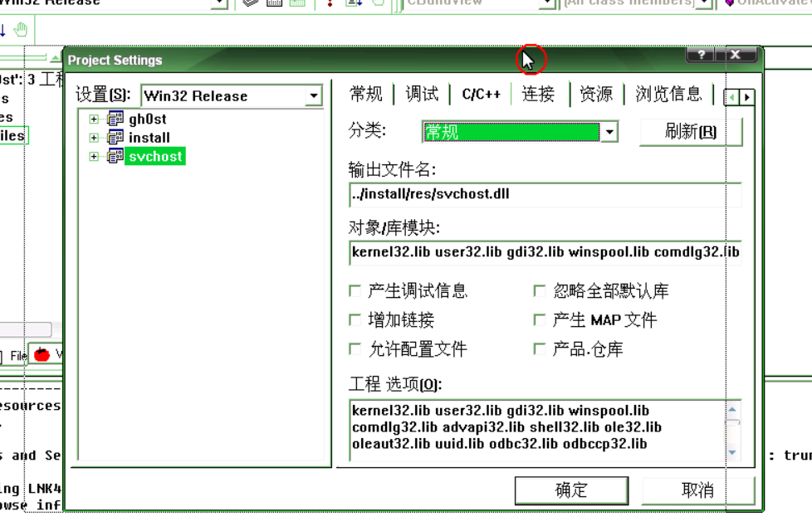812x531 pixels.
Task: Enable 产生 MAP 文件 generation
Action: pyautogui.click(x=541, y=319)
